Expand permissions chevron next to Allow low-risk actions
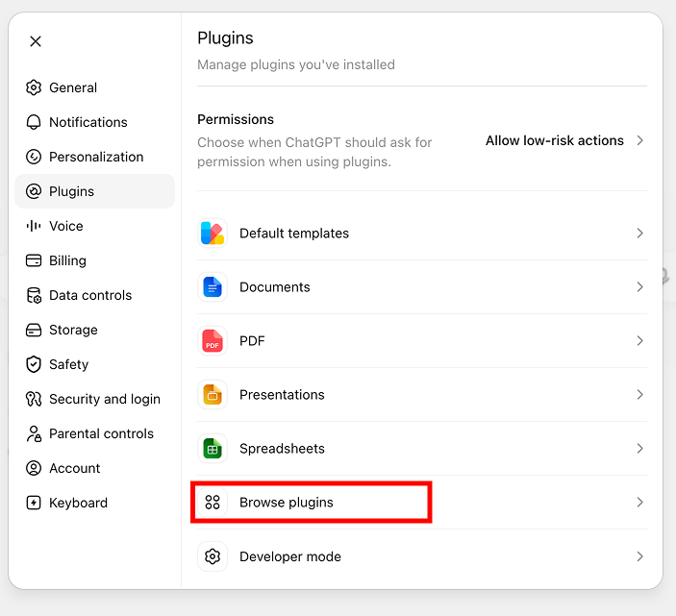676x616 pixels. pos(640,140)
